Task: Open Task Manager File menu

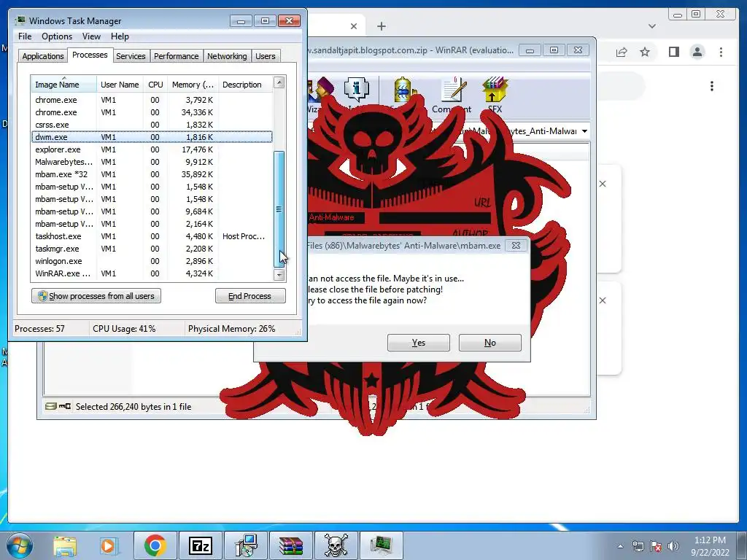Action: click(25, 36)
